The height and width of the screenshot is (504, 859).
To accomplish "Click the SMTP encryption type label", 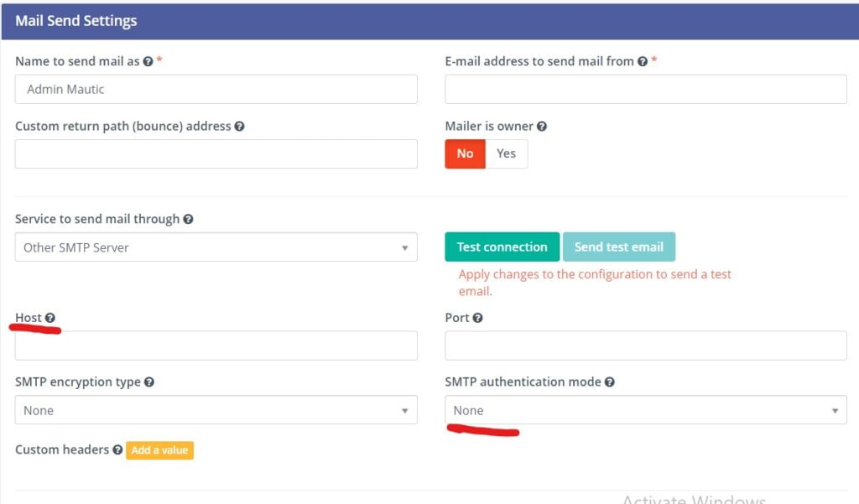I will click(78, 382).
